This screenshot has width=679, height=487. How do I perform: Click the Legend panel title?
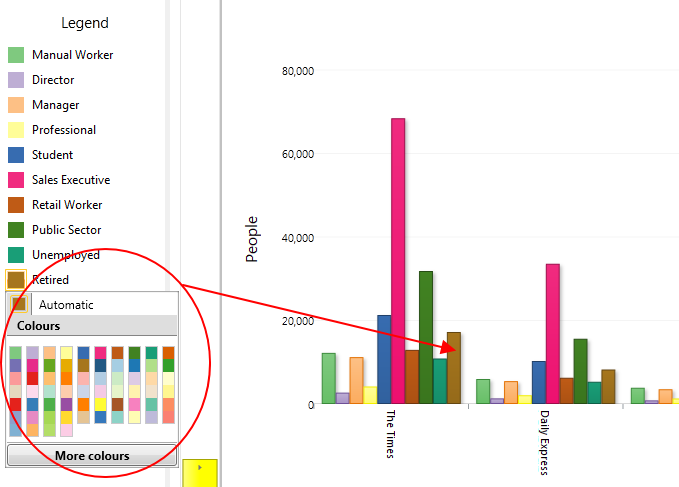click(85, 23)
